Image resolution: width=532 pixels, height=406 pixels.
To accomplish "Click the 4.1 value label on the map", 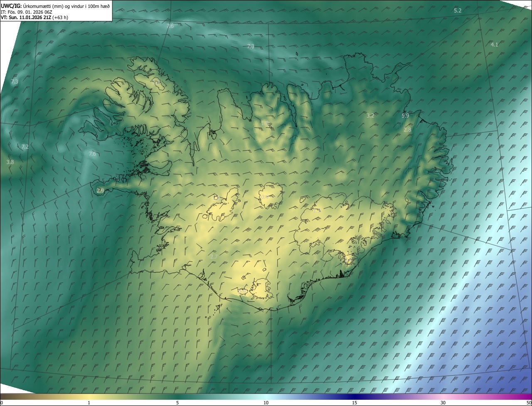I will [494, 44].
